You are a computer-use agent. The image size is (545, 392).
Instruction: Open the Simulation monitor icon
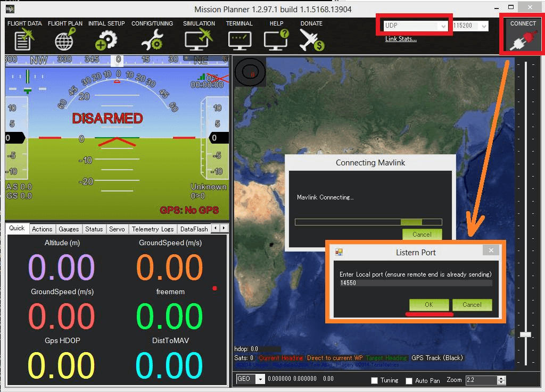(x=199, y=38)
